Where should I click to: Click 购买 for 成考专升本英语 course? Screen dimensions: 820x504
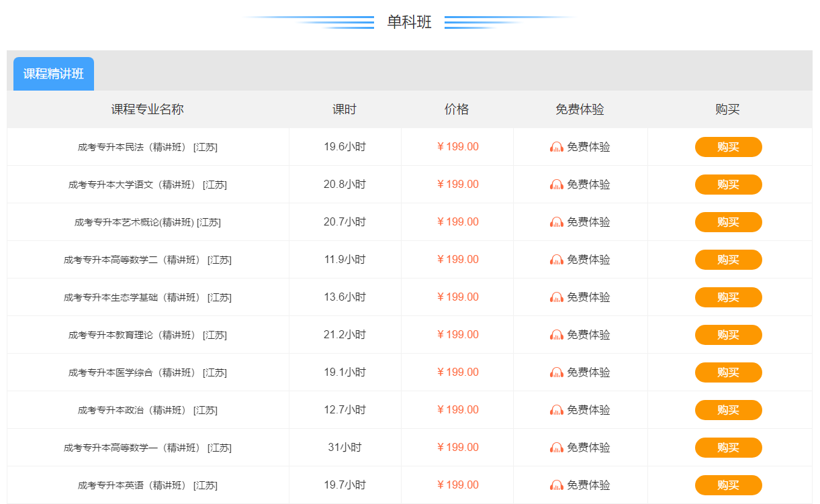click(x=728, y=485)
